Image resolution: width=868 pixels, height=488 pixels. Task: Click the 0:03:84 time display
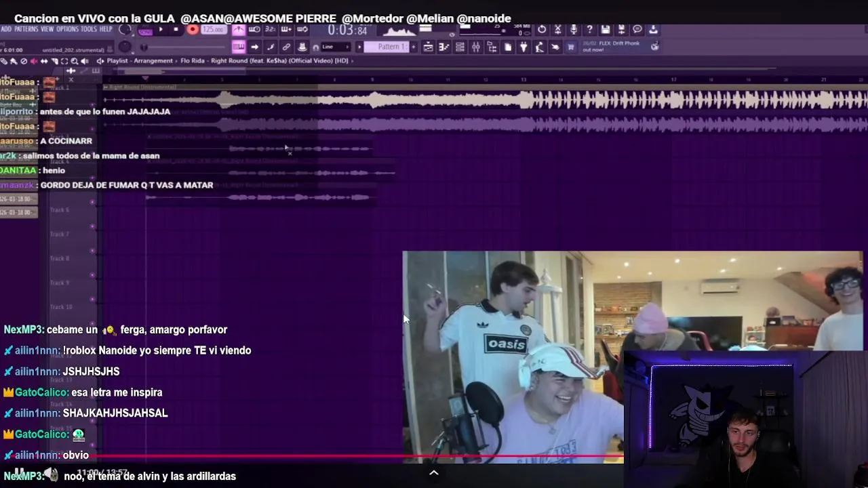click(347, 30)
